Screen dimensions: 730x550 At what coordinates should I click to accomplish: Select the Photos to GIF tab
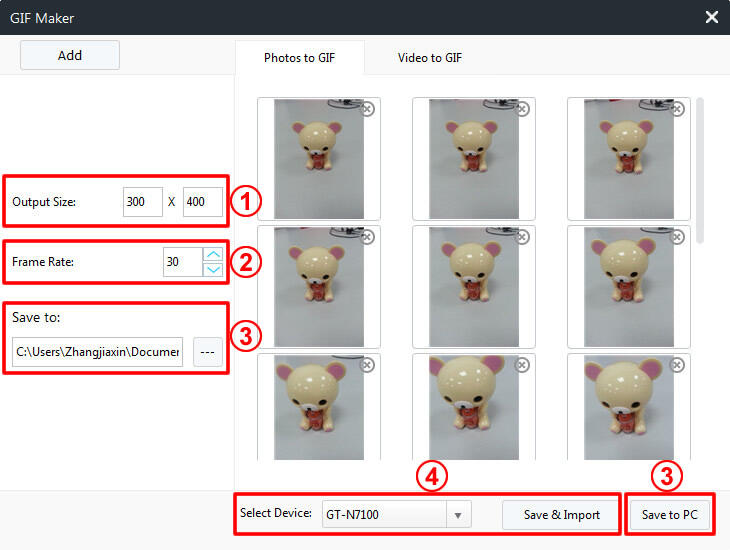299,58
